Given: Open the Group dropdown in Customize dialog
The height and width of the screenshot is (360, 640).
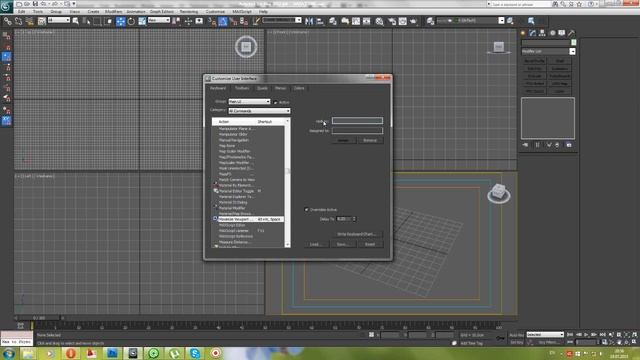Looking at the screenshot, I should tap(249, 102).
